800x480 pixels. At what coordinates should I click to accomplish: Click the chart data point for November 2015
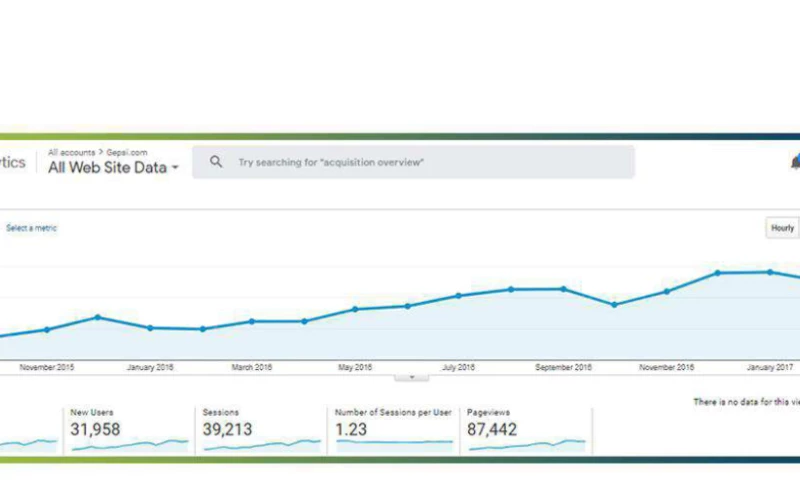[x=46, y=329]
